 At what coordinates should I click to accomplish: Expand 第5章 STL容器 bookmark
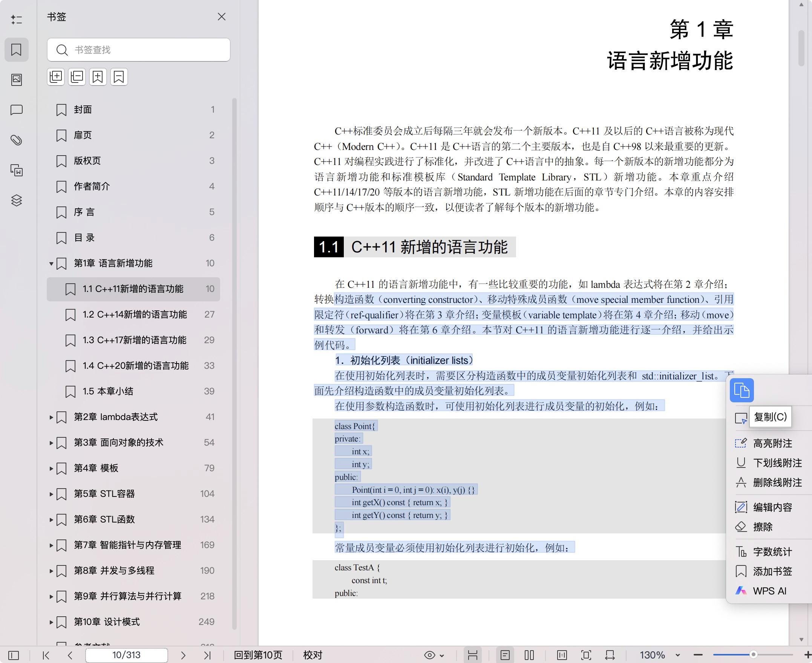[x=51, y=494]
